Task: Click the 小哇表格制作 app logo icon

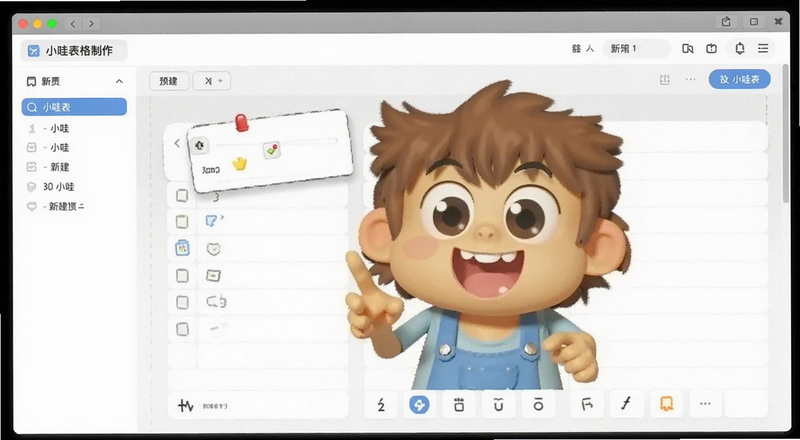Action: point(33,51)
